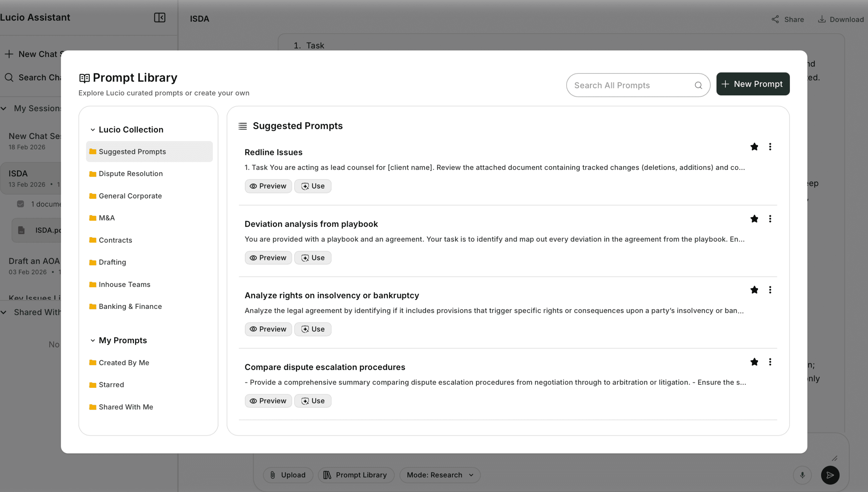Open the Banking & Finance folder
Screen dimensions: 868x492
pyautogui.click(x=130, y=307)
